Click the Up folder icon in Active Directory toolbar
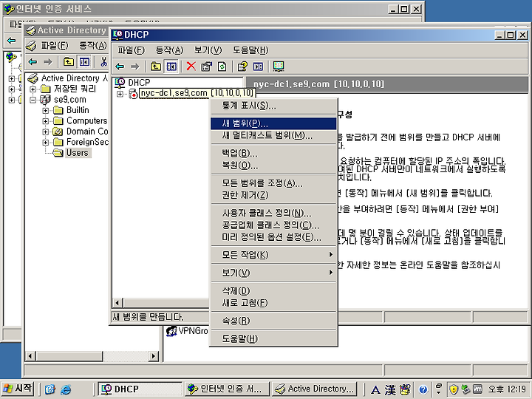 click(69, 62)
